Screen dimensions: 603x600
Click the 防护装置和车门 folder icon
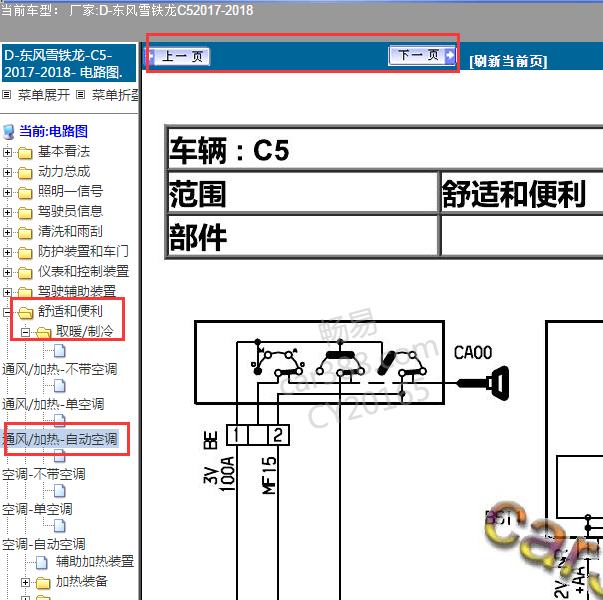coord(25,253)
